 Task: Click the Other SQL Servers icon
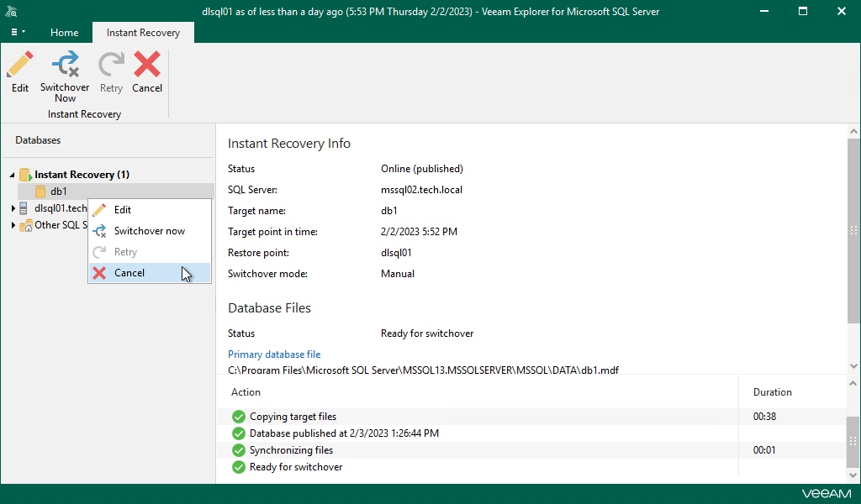pos(26,225)
